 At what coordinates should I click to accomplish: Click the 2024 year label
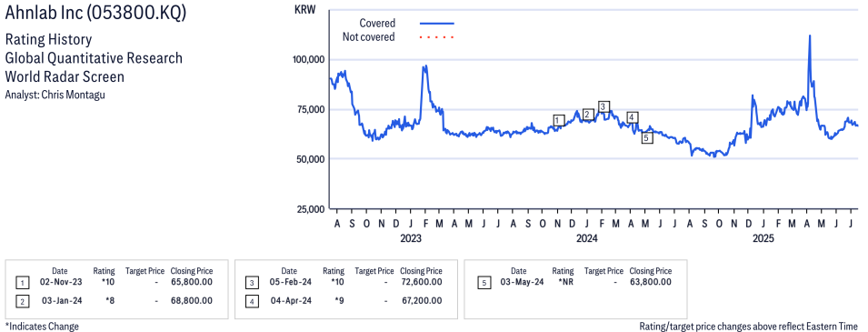[587, 239]
